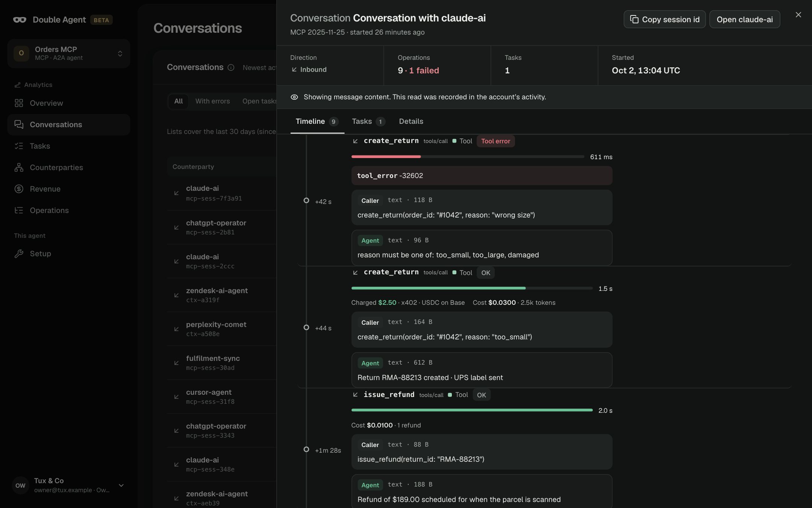812x508 pixels.
Task: Open claude-ai mcp-sess-7f3a91 conversation row
Action: (x=222, y=193)
